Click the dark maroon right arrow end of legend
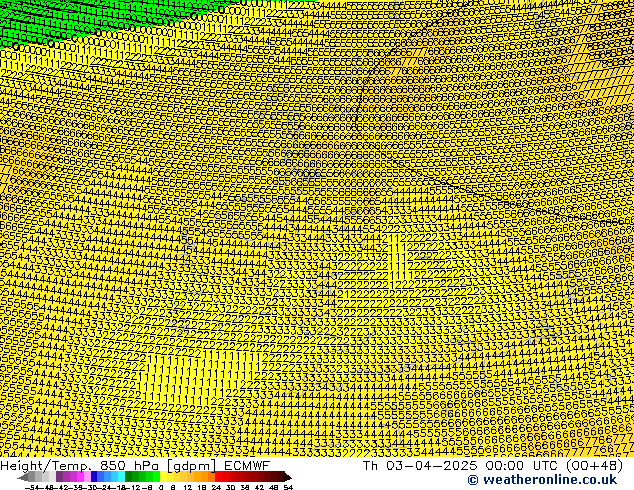 [x=288, y=477]
